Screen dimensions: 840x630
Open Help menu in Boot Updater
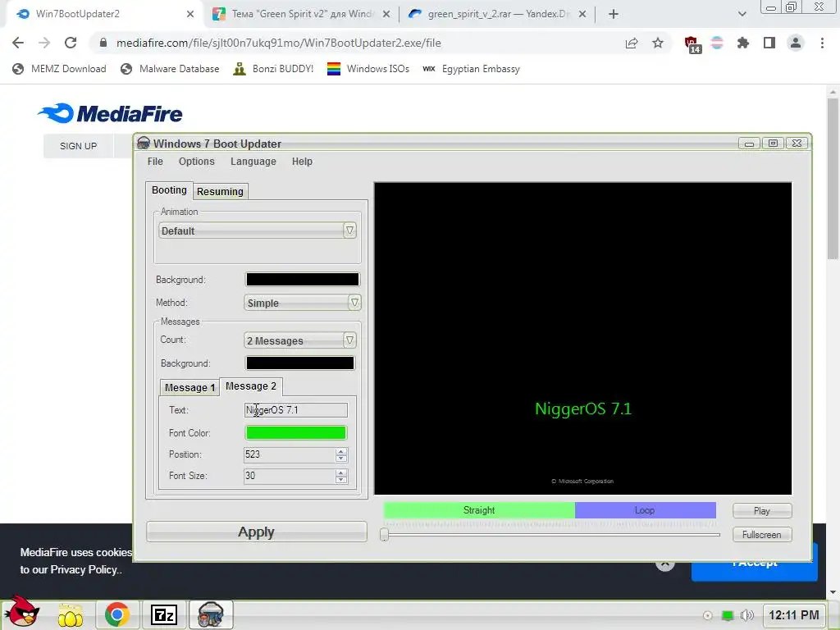click(x=302, y=162)
